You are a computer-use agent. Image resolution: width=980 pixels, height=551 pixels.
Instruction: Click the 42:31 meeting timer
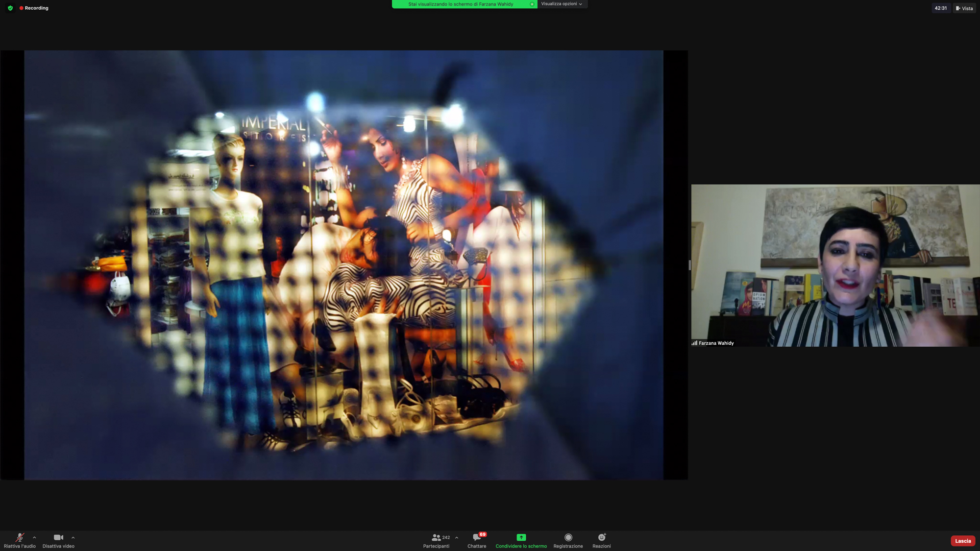pos(940,8)
